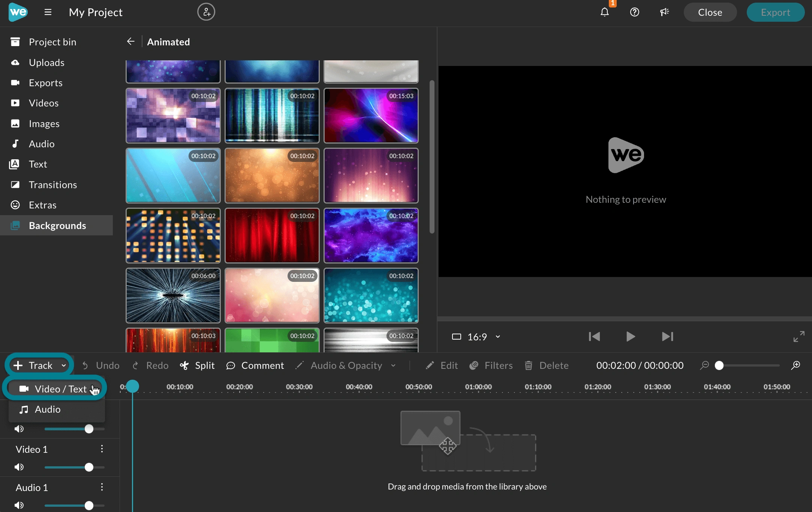Open the Track add dropdown
The image size is (812, 512).
(x=40, y=365)
